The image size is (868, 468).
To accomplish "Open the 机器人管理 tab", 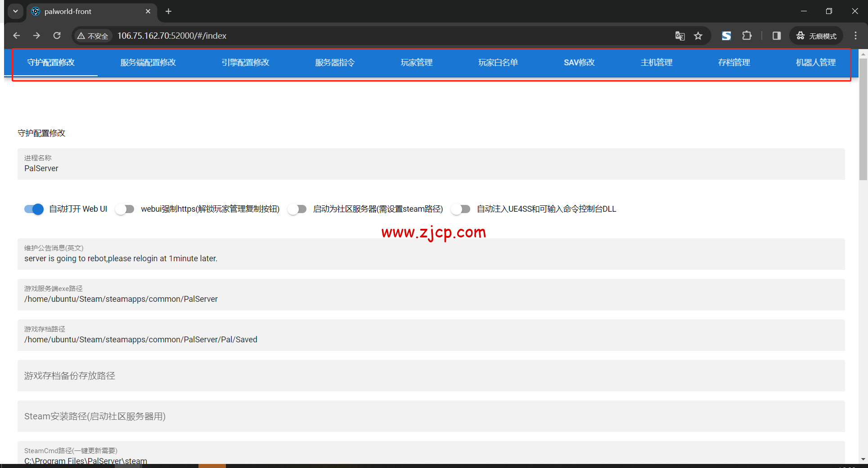I will [815, 63].
